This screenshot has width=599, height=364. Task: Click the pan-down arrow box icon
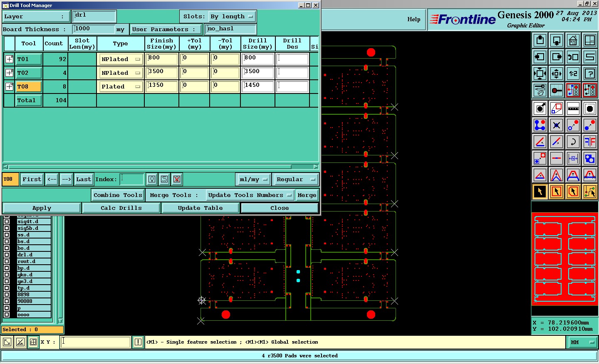point(557,40)
